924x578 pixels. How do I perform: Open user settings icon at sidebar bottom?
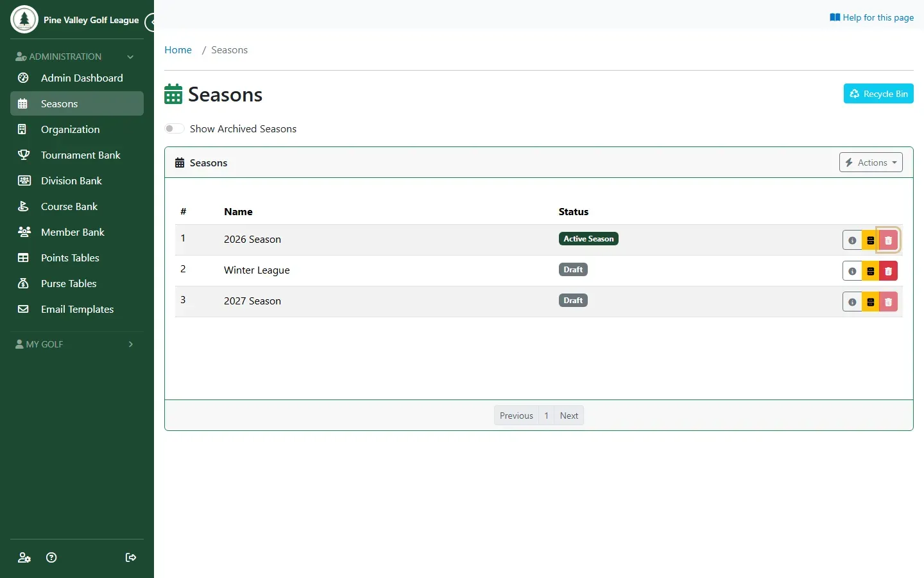24,557
